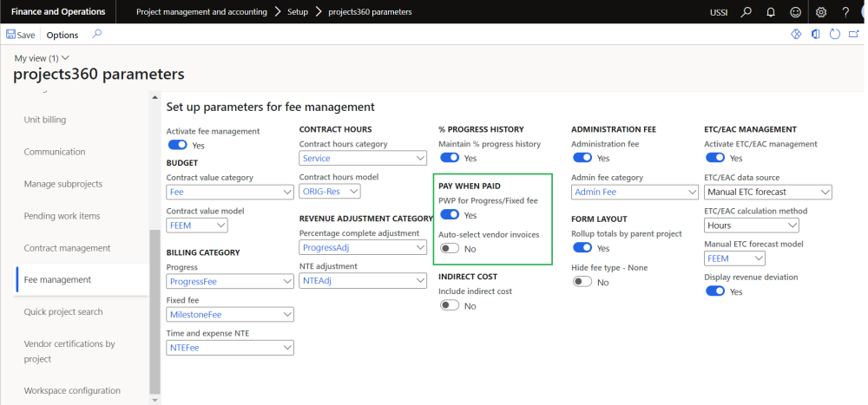The image size is (868, 405).
Task: Enable Include indirect cost toggle
Action: coord(450,305)
